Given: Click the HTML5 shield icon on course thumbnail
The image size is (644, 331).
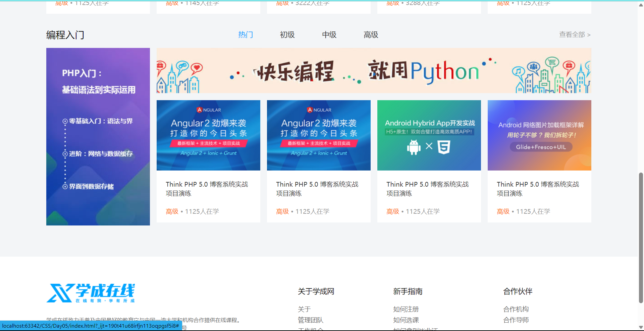Looking at the screenshot, I should tap(444, 147).
